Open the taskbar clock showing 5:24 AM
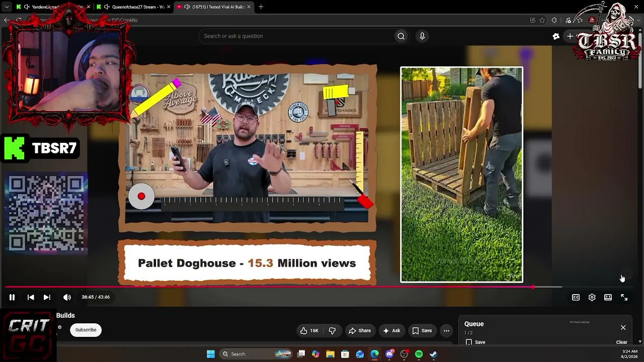Viewport: 644px width, 362px height. point(630,354)
